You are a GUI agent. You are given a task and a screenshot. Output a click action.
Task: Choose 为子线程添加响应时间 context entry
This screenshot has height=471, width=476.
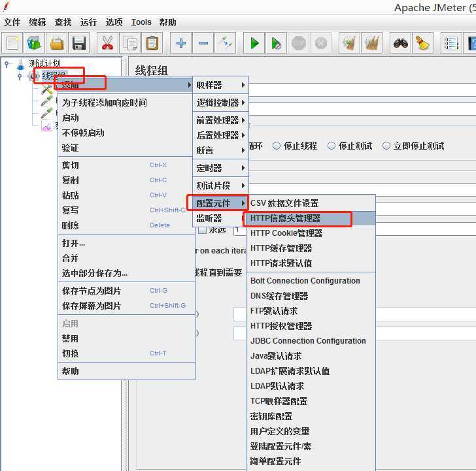click(126, 103)
